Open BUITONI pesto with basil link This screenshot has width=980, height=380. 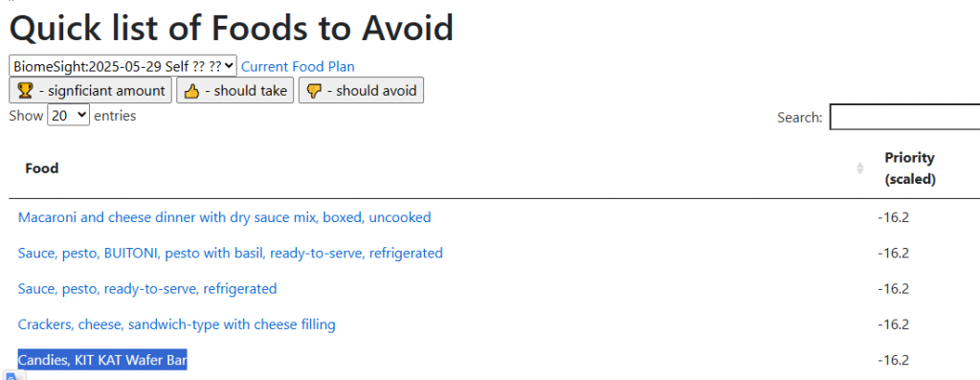point(231,253)
